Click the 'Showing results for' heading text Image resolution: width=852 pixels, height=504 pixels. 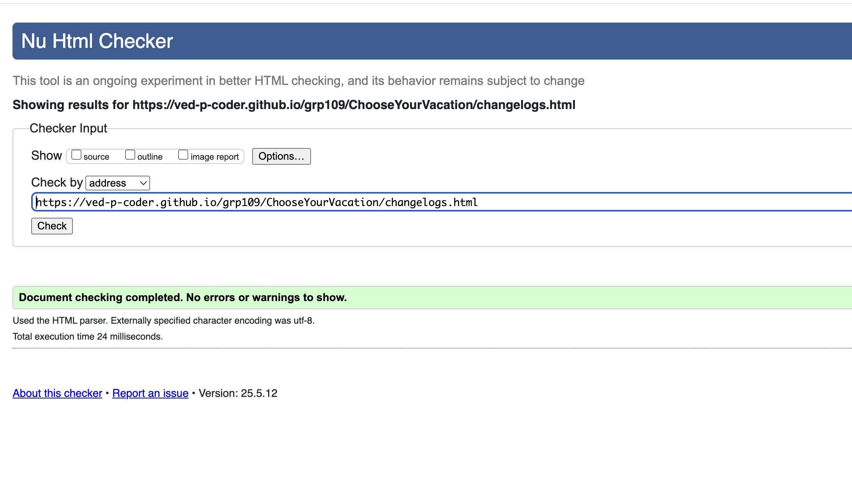[x=294, y=105]
